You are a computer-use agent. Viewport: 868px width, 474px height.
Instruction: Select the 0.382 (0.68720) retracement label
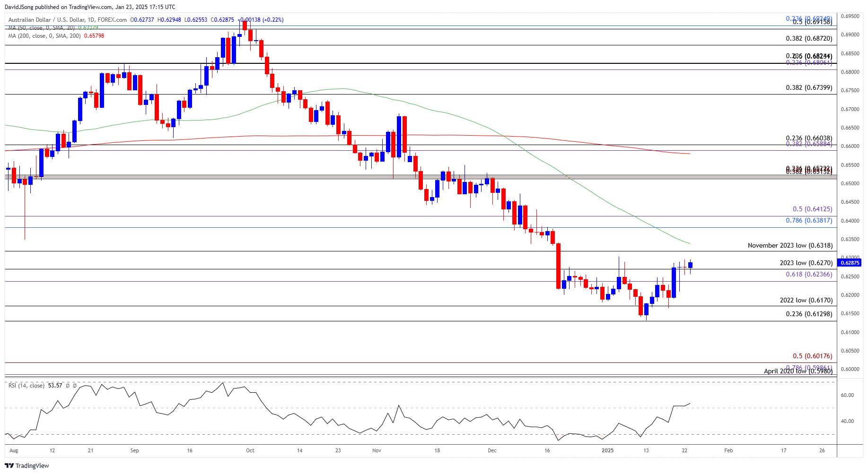click(808, 38)
